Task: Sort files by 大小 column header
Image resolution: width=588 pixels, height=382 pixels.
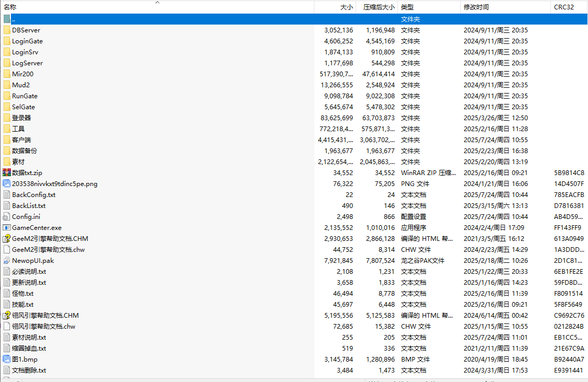Action: (346, 7)
